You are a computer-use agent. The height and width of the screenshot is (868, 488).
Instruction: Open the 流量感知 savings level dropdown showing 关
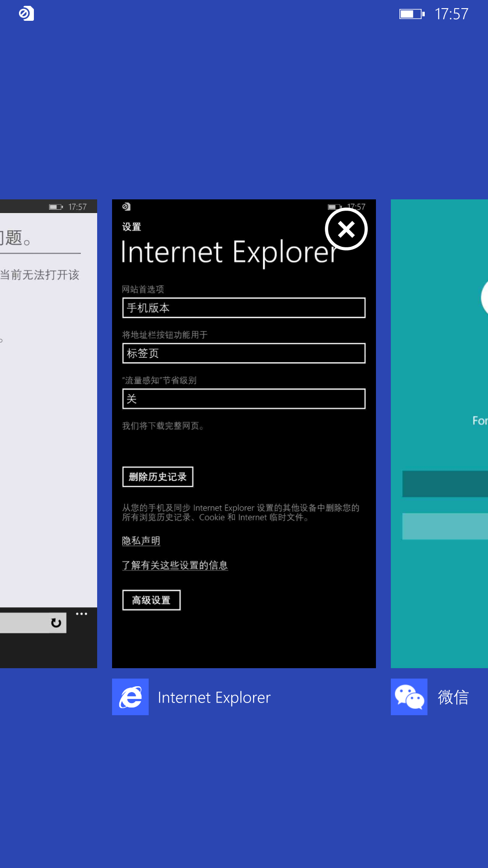(244, 399)
